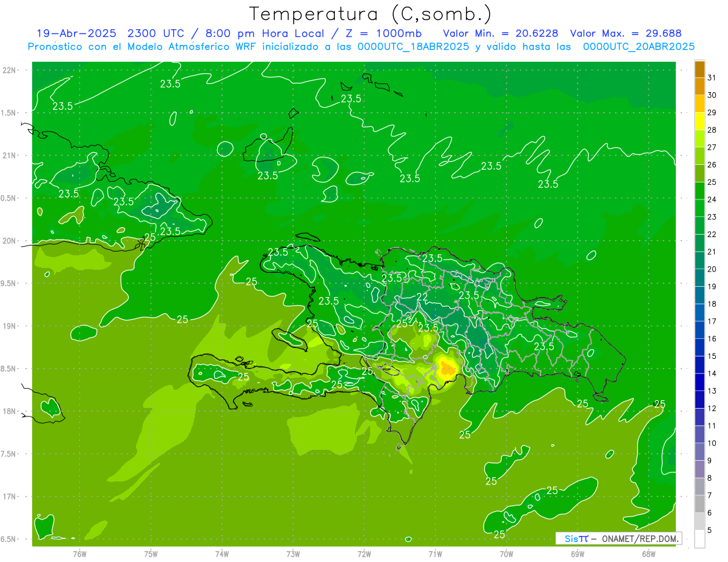This screenshot has height=562, width=728.
Task: Click the '70W' longitude axis label
Action: click(x=507, y=554)
